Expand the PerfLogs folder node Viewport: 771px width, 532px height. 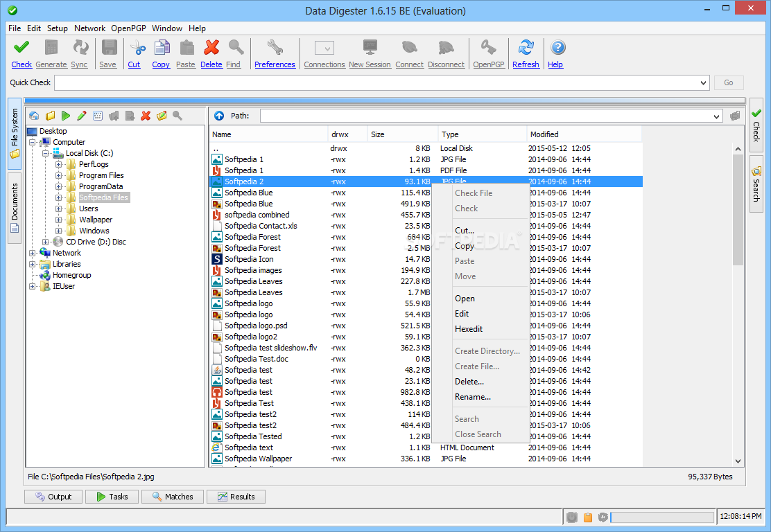pyautogui.click(x=58, y=165)
